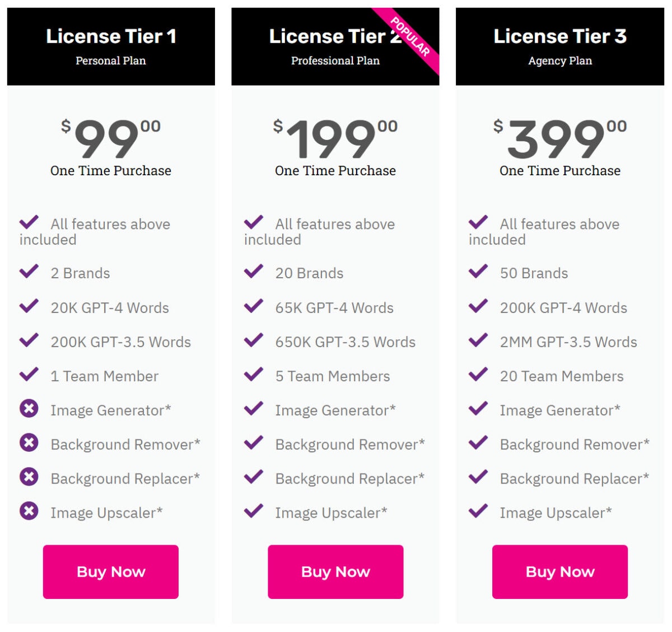
Task: Click the X icon beside Background Remover in Tier 1
Action: coord(29,443)
